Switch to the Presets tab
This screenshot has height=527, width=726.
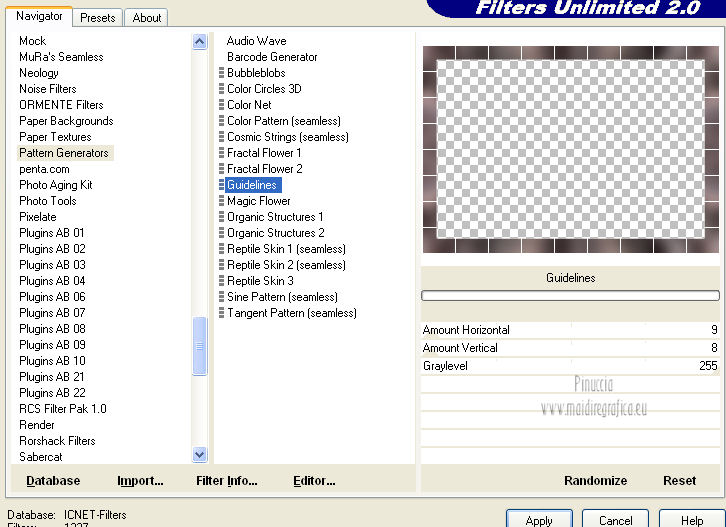click(98, 18)
